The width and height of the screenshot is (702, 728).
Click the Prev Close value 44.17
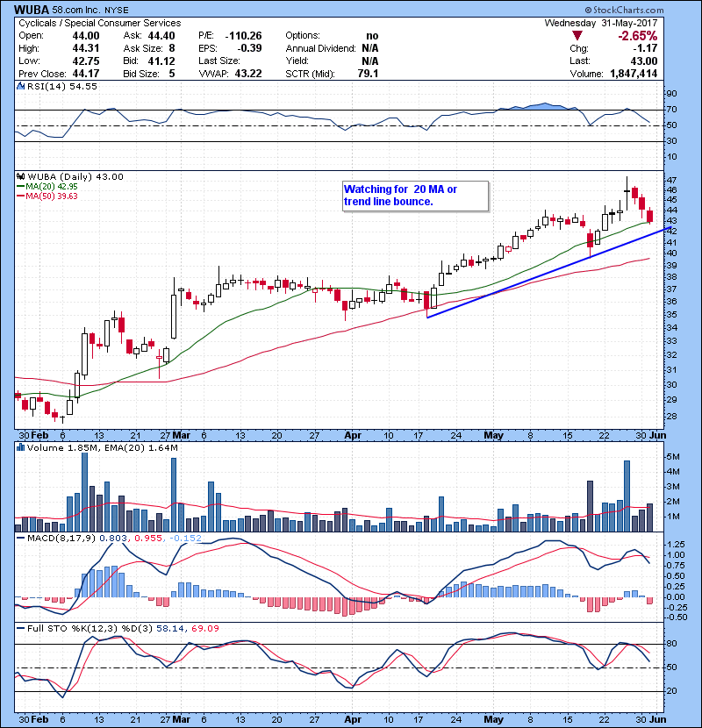(x=86, y=74)
